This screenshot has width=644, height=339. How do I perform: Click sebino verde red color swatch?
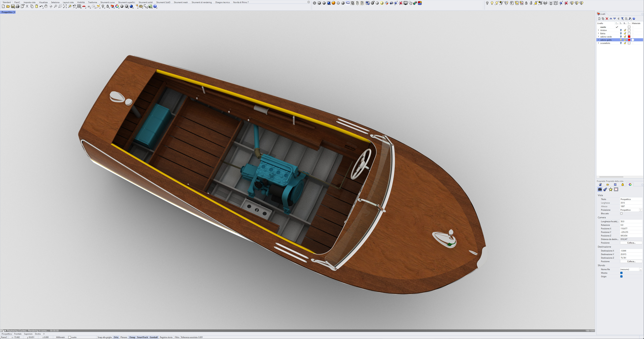(629, 37)
